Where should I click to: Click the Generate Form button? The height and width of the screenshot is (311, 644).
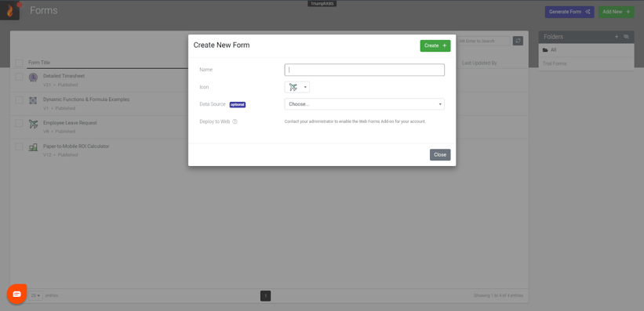coord(569,12)
